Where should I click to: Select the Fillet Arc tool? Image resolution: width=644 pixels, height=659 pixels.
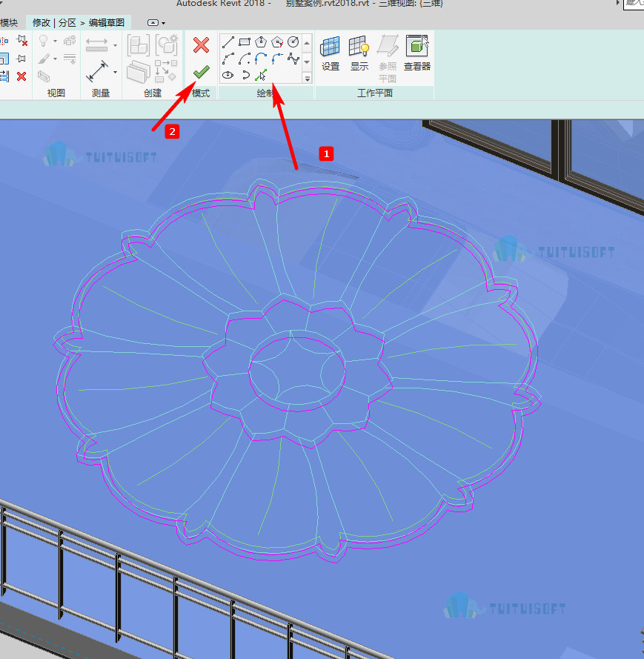tap(277, 59)
